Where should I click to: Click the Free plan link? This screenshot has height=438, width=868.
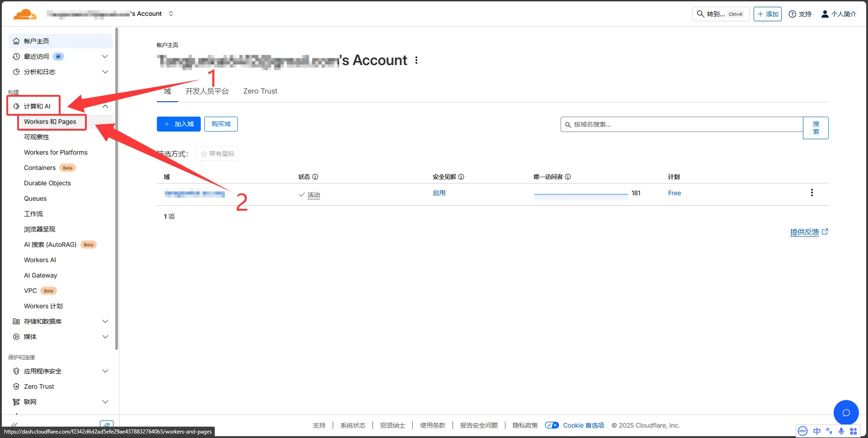(x=675, y=193)
